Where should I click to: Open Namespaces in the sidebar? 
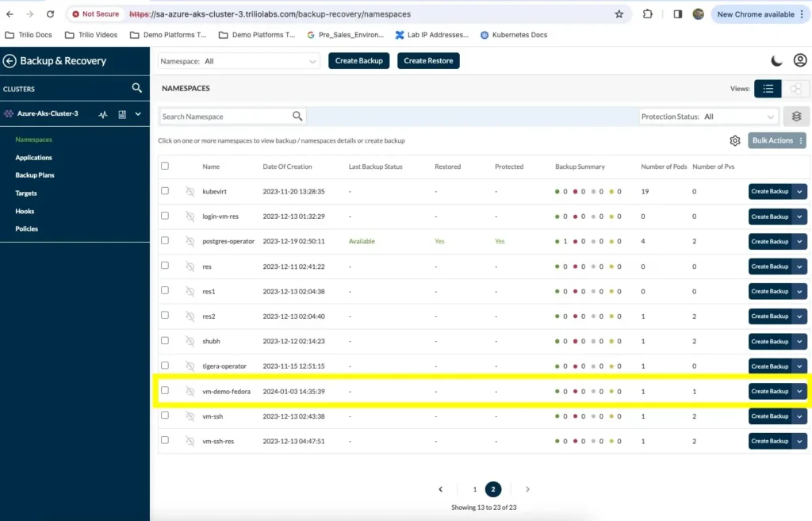pos(33,140)
